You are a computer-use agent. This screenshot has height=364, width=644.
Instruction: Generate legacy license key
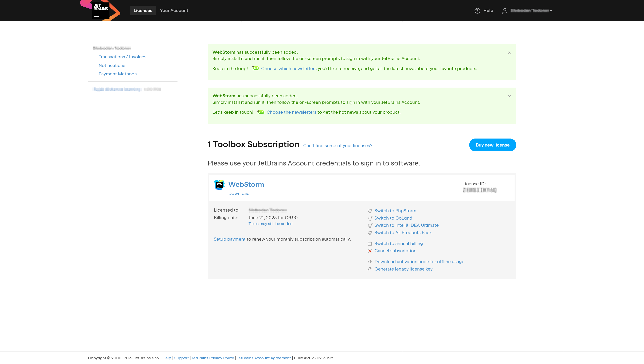click(403, 269)
